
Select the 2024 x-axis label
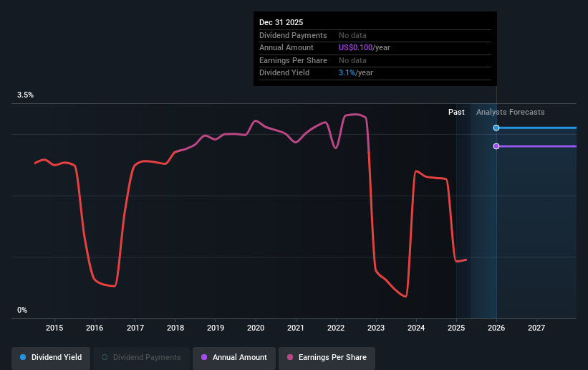pos(416,328)
